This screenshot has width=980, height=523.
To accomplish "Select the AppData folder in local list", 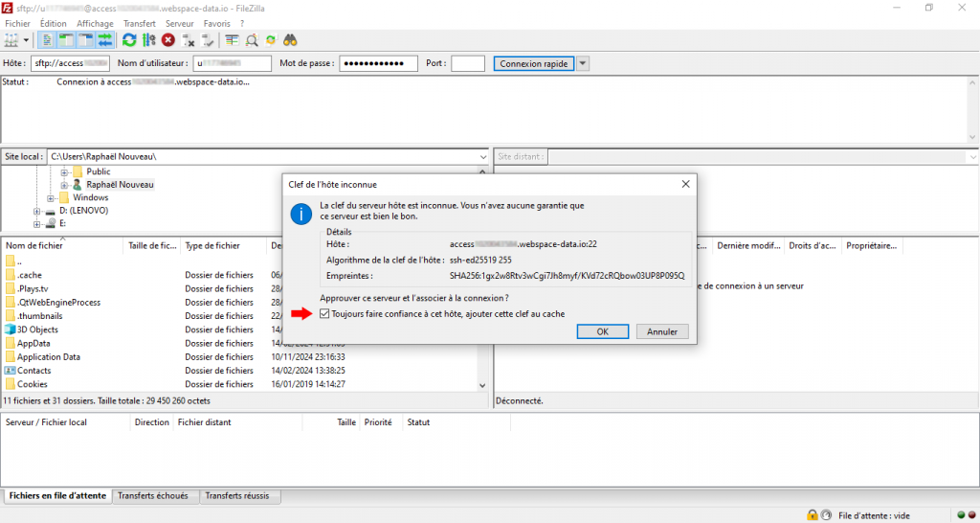I will (33, 343).
